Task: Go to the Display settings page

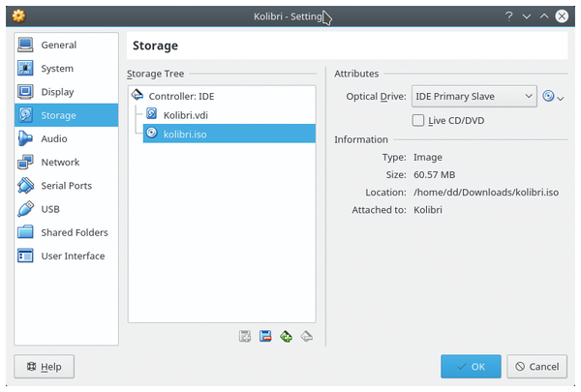Action: coord(57,92)
